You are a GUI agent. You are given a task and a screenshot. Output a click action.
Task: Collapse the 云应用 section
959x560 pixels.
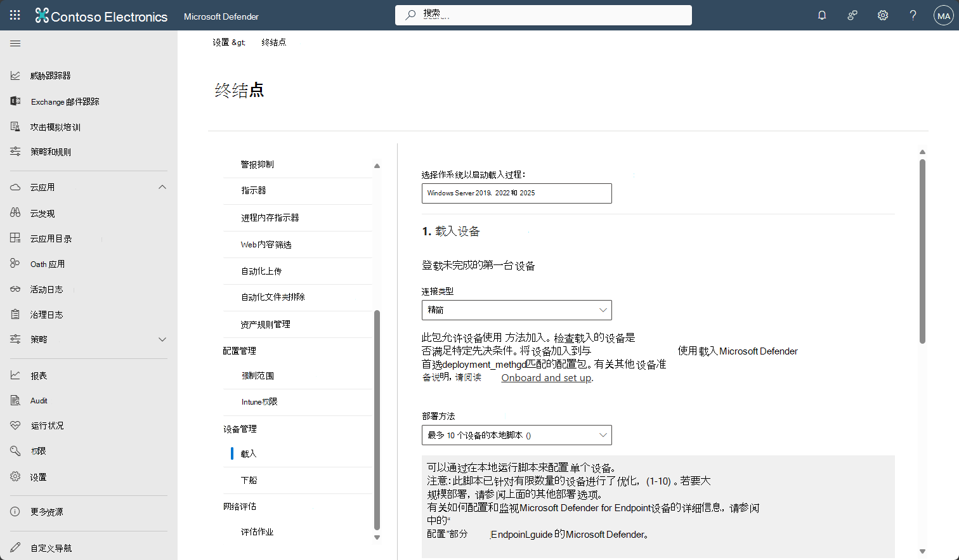click(x=162, y=186)
